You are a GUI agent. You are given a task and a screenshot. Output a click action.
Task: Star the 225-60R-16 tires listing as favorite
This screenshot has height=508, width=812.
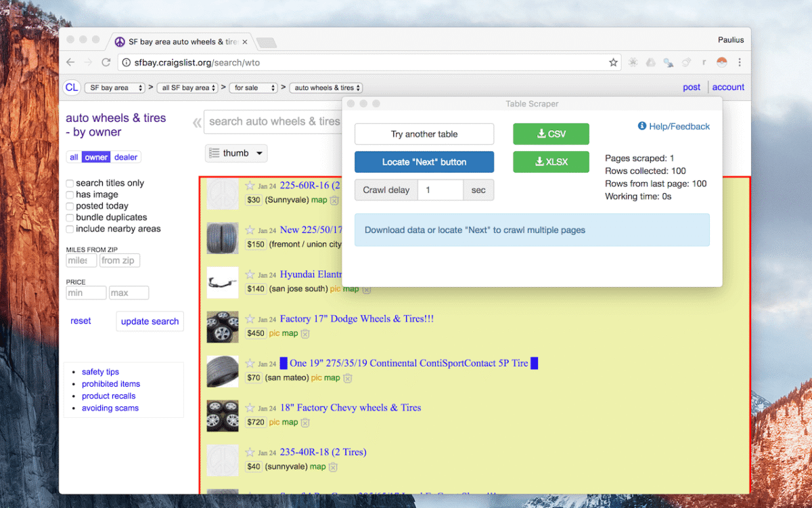click(x=248, y=185)
